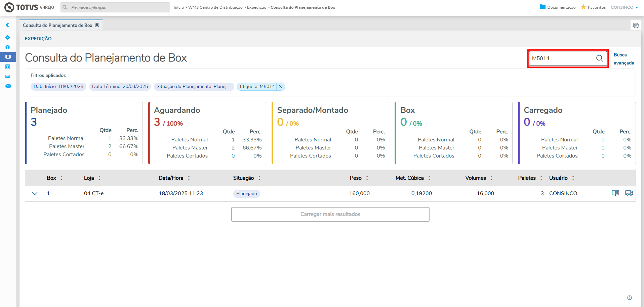
Task: Click the Planejado summary card title
Action: pos(49,110)
